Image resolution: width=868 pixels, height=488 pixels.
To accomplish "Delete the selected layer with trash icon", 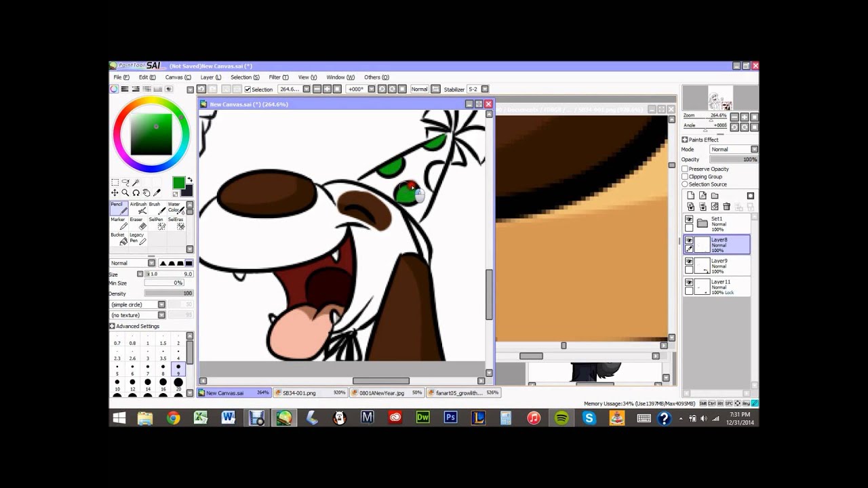I will coord(726,207).
